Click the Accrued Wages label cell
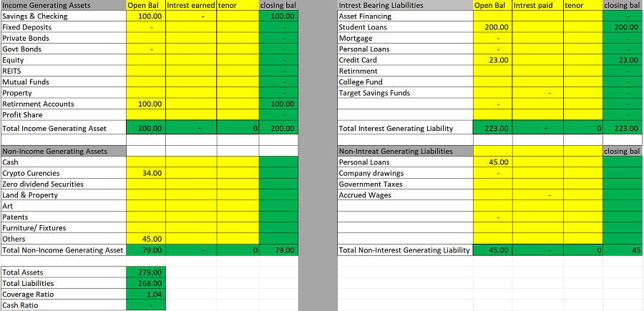644x311 pixels. point(404,195)
